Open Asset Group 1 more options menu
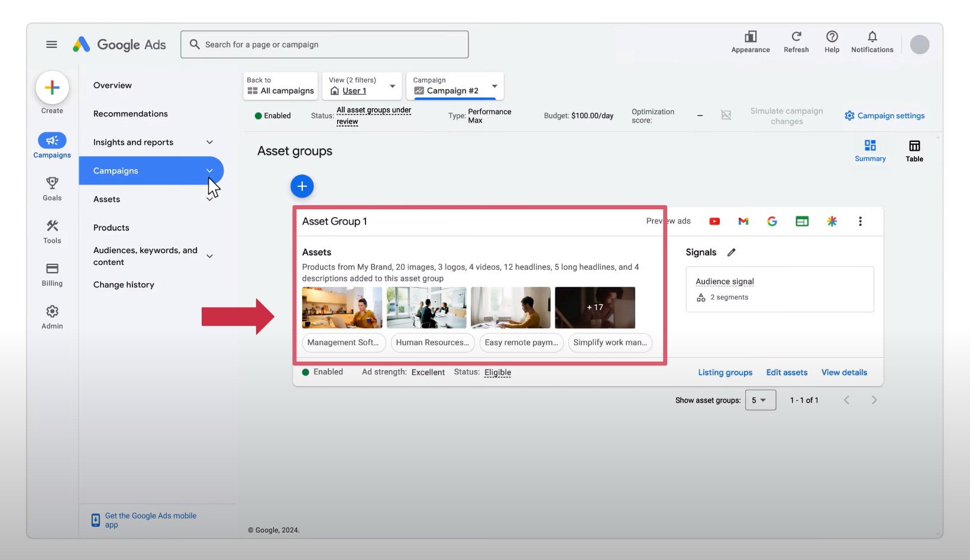Viewport: 970px width, 560px height. 860,221
